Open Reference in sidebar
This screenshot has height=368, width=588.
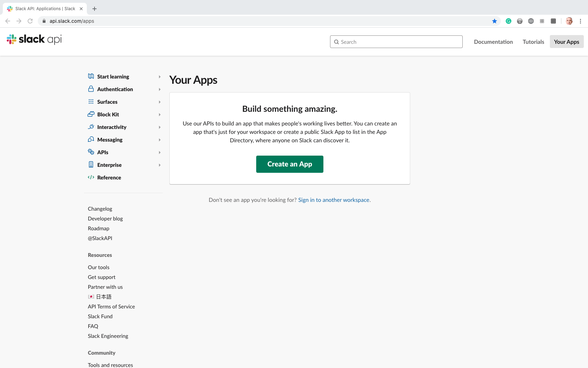[109, 178]
